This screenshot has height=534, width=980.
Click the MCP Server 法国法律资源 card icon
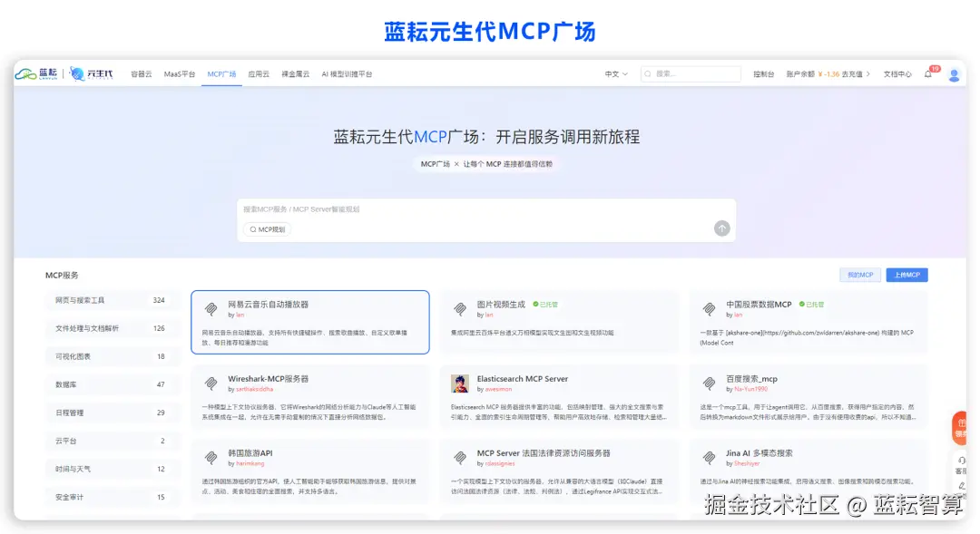pos(460,457)
